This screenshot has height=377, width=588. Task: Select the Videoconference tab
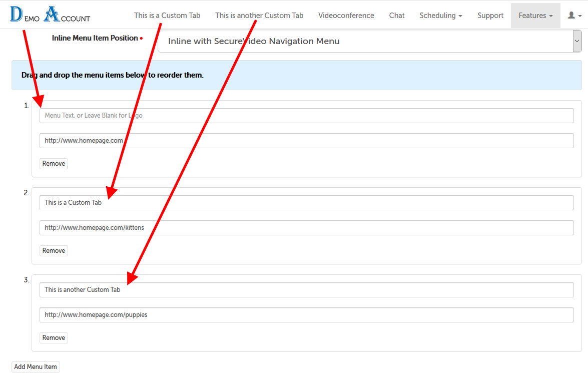(x=346, y=16)
